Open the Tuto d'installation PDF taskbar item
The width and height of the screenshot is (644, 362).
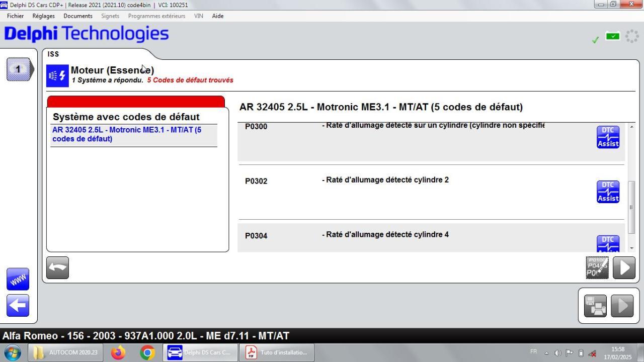tap(277, 352)
